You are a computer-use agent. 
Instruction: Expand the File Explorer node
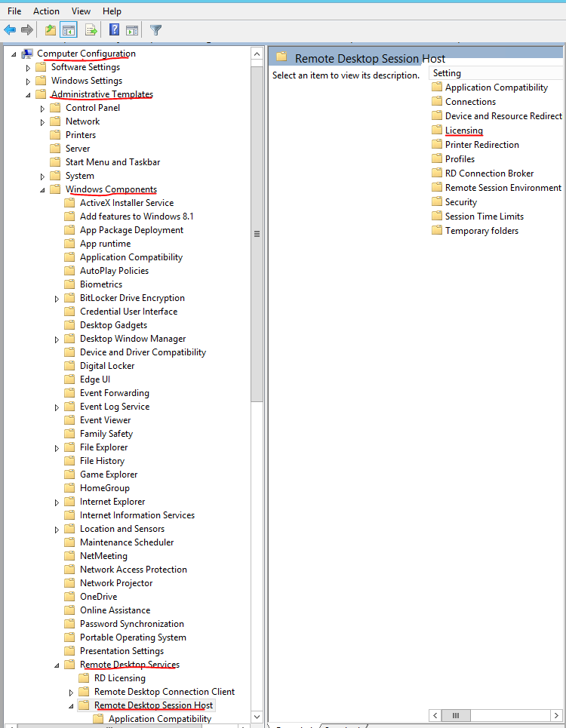click(57, 448)
